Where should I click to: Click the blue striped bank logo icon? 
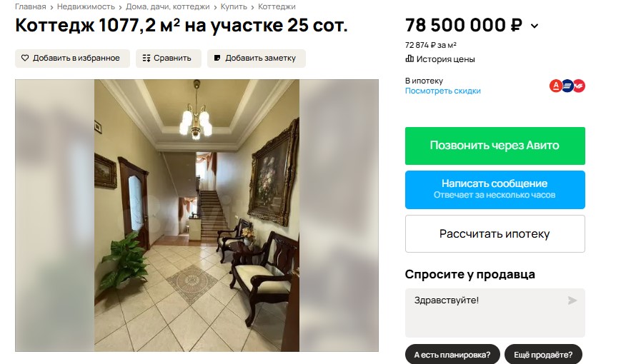click(x=567, y=86)
